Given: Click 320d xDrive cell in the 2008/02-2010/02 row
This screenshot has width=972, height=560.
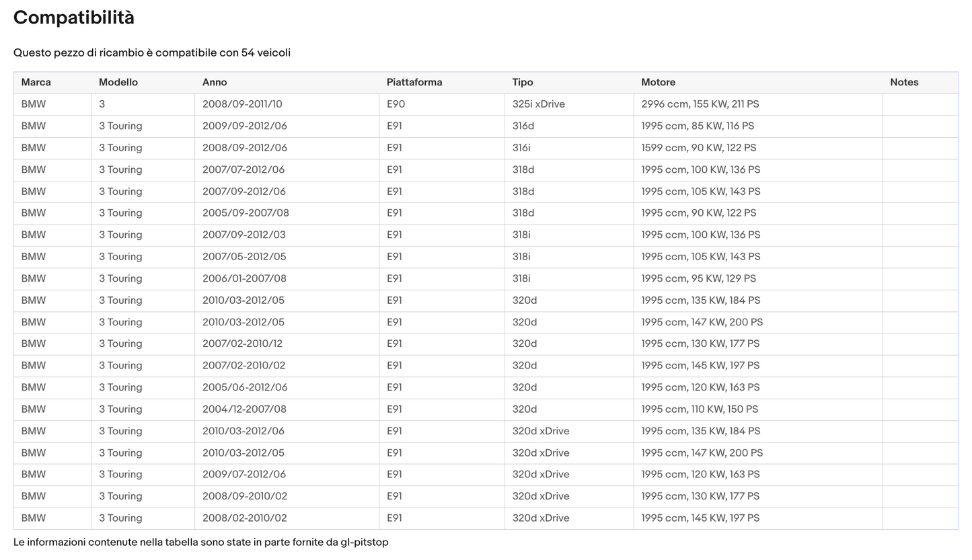Looking at the screenshot, I should point(569,518).
